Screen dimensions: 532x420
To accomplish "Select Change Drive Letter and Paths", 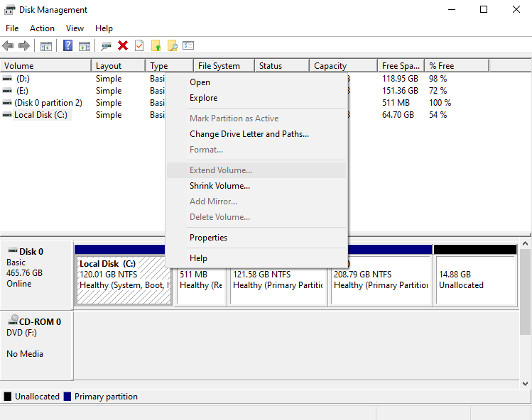I will [256, 134].
